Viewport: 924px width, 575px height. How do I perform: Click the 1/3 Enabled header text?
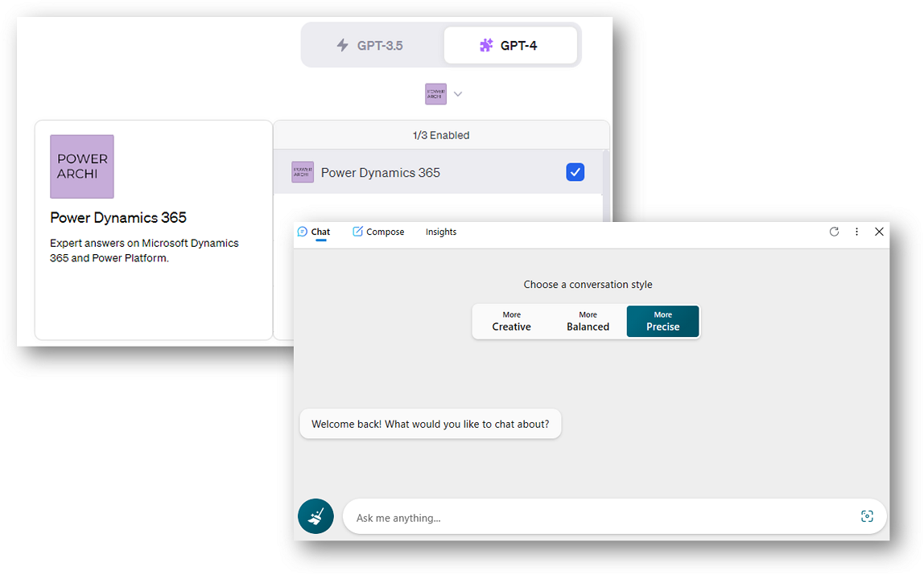coord(441,135)
